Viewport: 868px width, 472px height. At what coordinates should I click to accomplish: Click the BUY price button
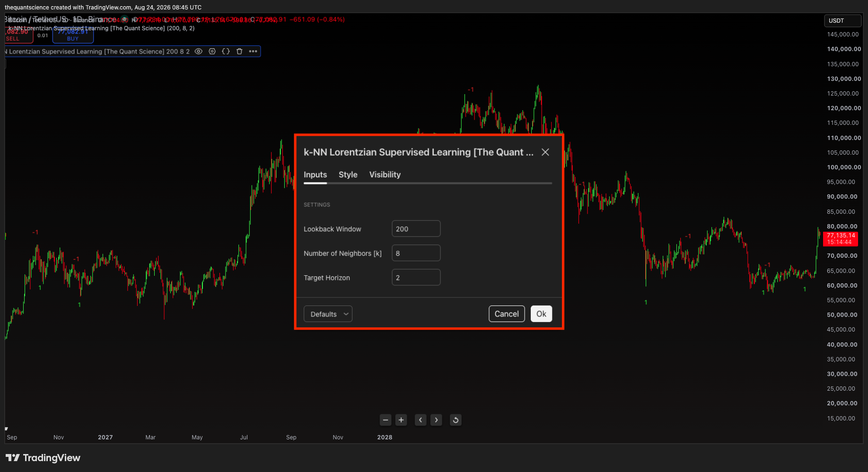[x=73, y=35]
